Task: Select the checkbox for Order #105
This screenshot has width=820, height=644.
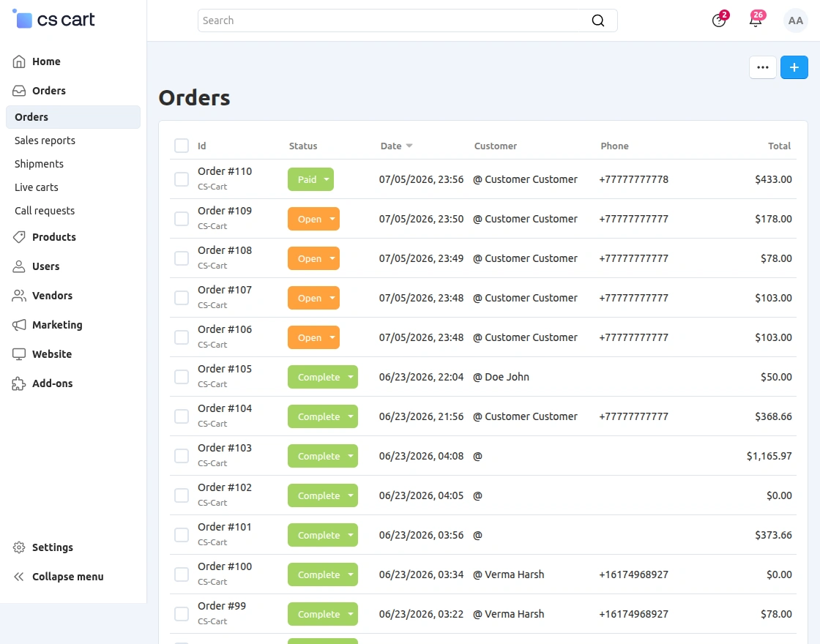Action: click(182, 377)
